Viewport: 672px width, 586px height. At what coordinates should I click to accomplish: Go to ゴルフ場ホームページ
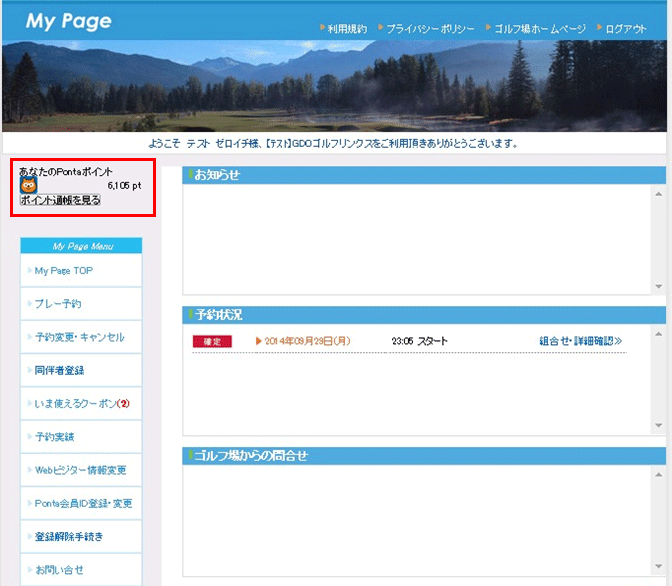coord(540,29)
